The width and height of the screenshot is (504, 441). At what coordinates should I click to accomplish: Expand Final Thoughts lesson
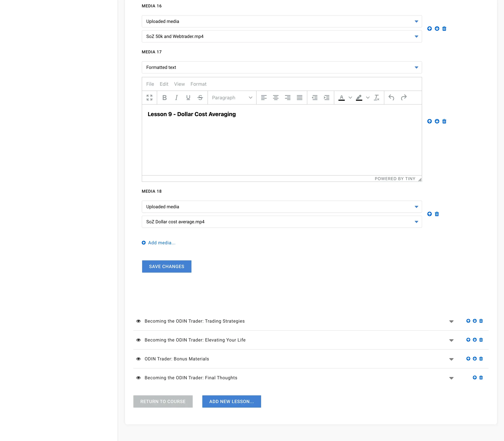pos(451,378)
